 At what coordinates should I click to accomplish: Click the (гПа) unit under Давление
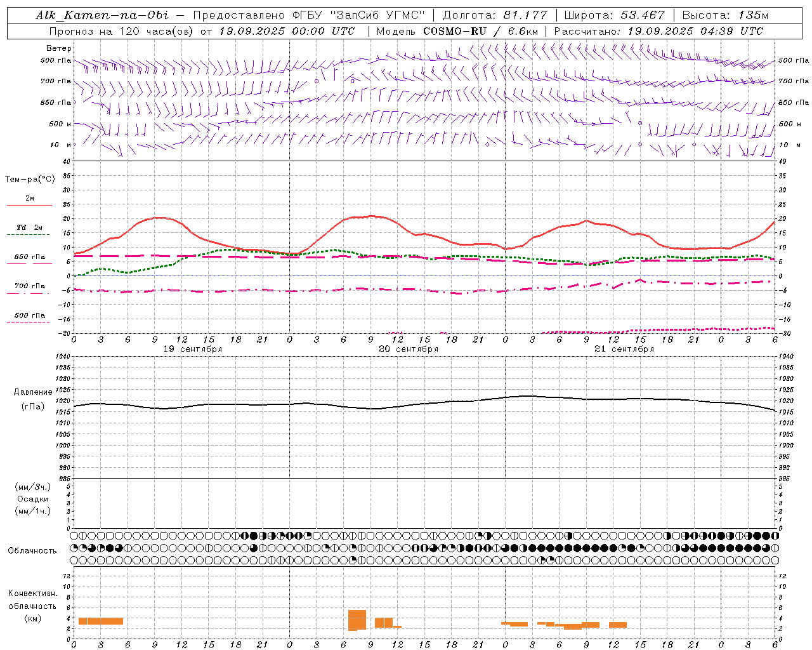tap(33, 407)
